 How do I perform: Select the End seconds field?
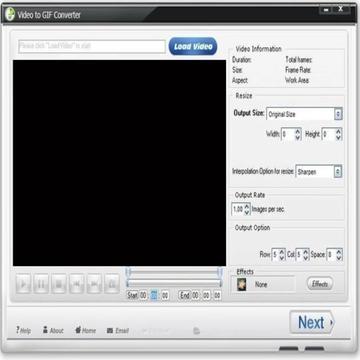[x=217, y=295]
